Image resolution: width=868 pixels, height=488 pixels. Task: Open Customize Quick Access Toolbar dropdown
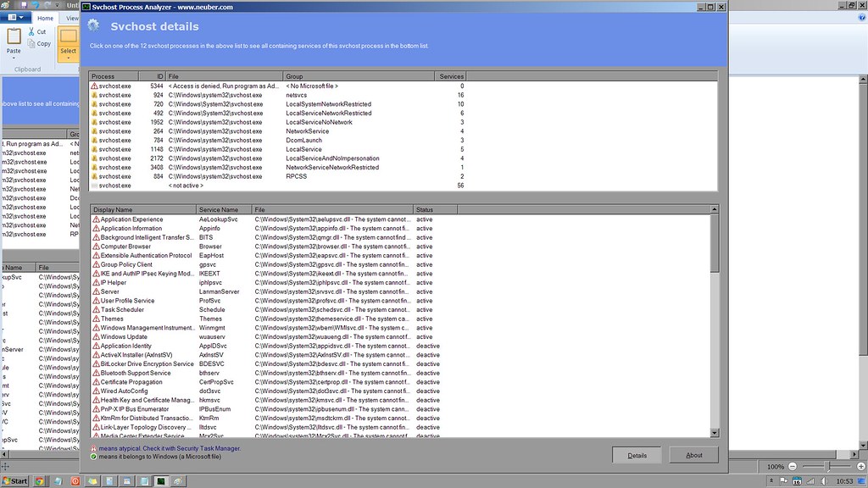pyautogui.click(x=58, y=5)
